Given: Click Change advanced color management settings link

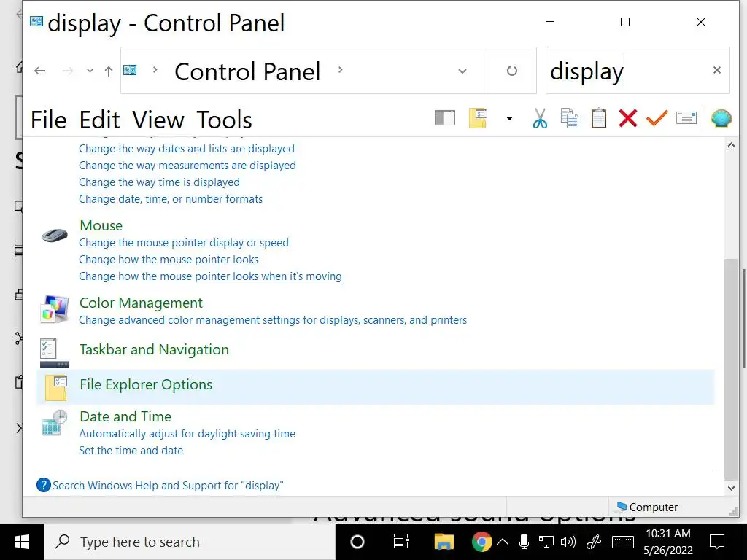Looking at the screenshot, I should tap(273, 320).
